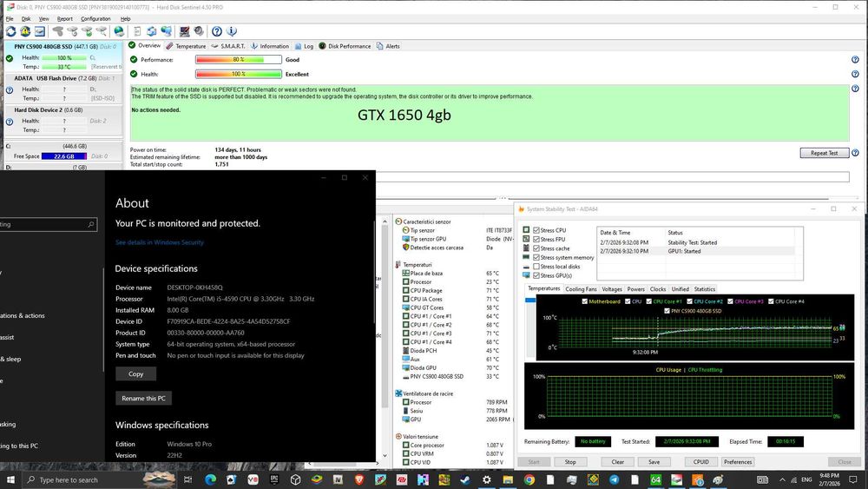Click Save button in stability test
Viewport: 868px width, 489px height.
click(x=654, y=462)
